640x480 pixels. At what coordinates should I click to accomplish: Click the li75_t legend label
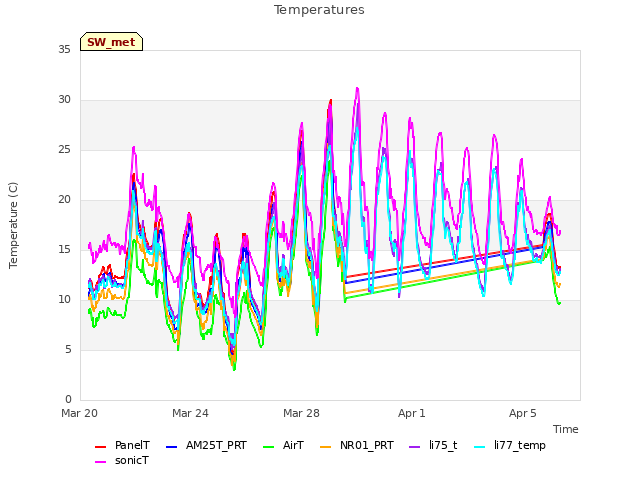tap(443, 445)
